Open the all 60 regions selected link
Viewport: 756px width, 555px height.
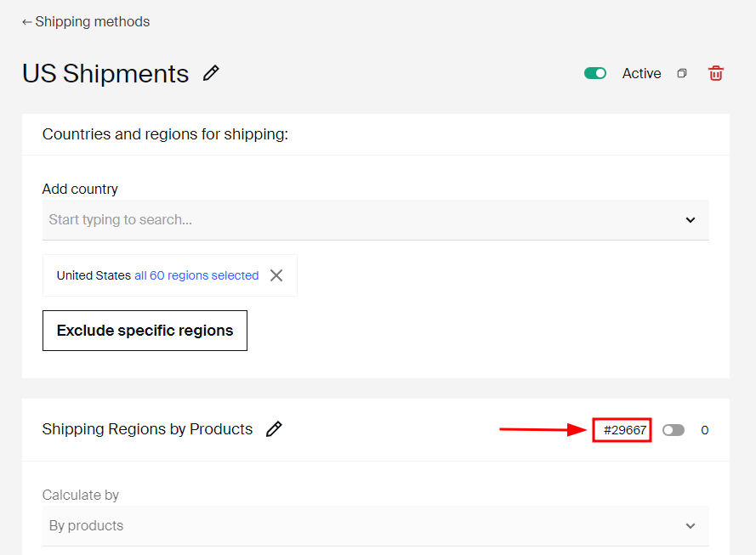196,275
